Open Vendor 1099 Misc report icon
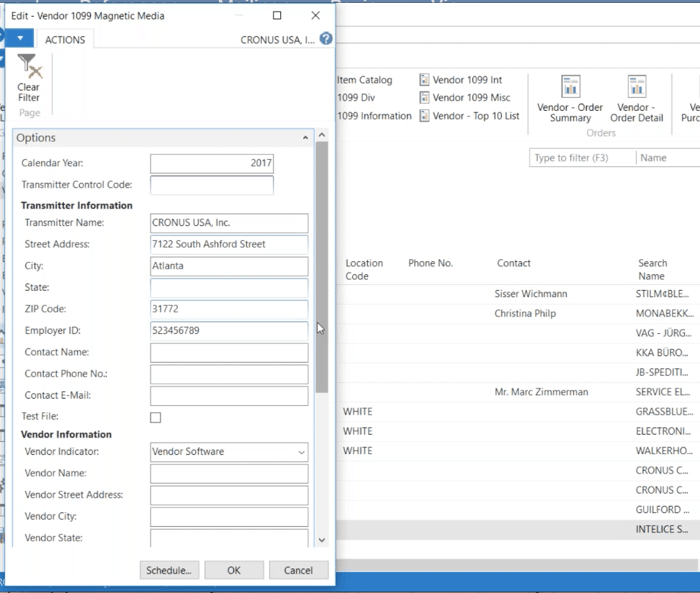The image size is (700, 593). 424,97
